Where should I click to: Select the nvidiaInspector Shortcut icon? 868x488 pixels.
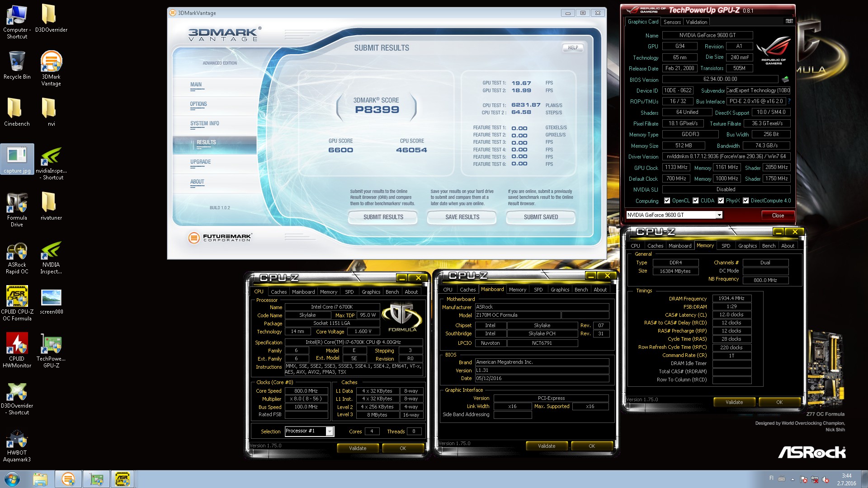pos(51,164)
